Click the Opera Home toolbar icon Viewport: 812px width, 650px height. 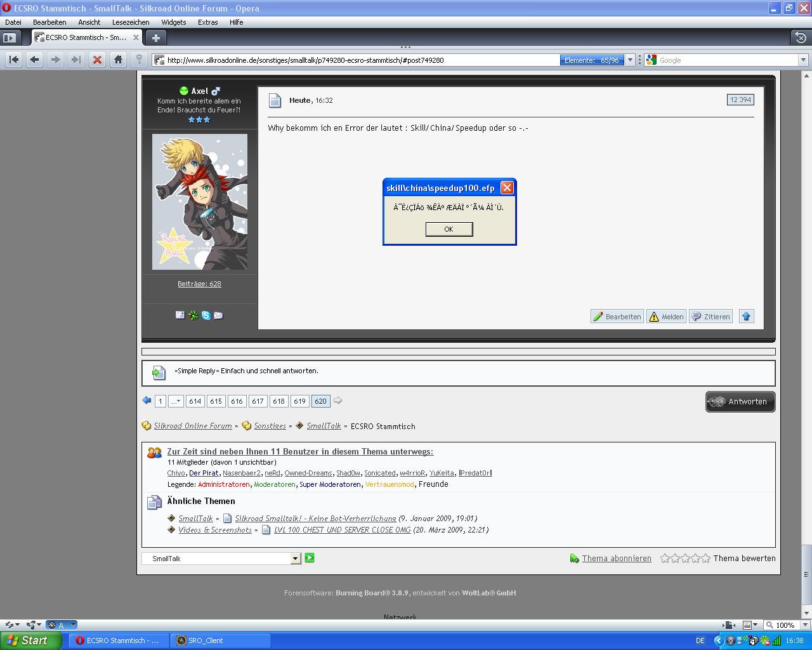[x=118, y=60]
